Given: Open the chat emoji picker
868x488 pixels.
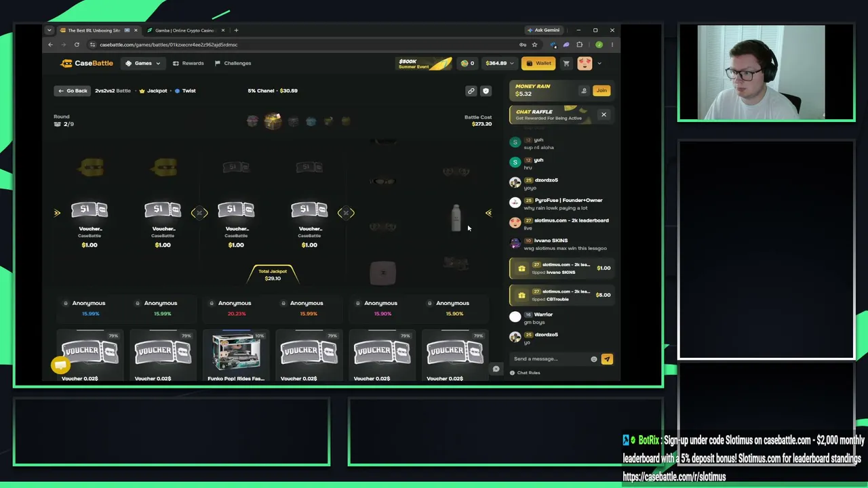Looking at the screenshot, I should click(594, 359).
